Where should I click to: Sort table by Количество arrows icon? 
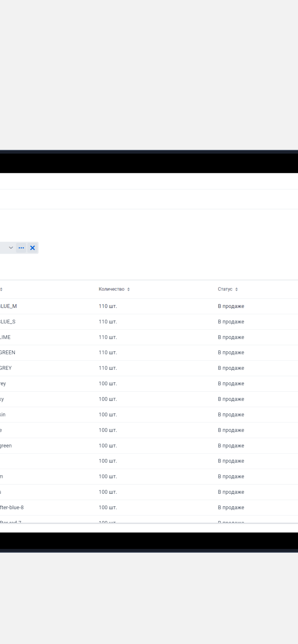(128, 289)
